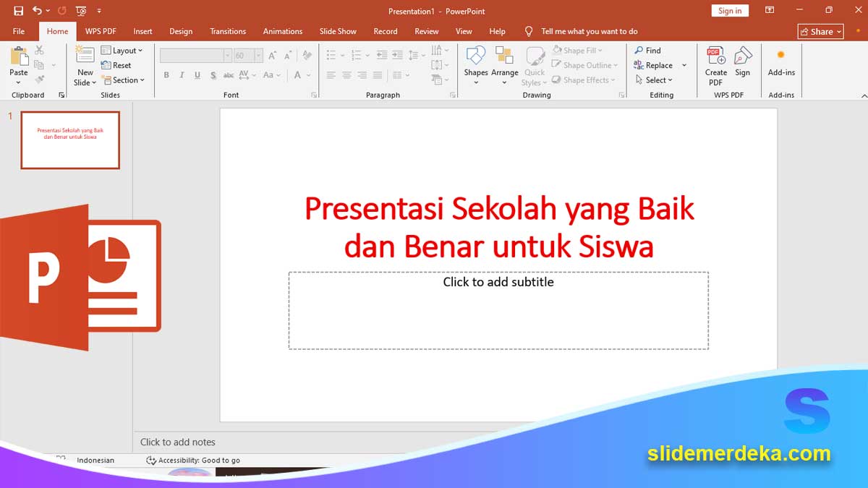Click the Cut scissors icon

(39, 50)
